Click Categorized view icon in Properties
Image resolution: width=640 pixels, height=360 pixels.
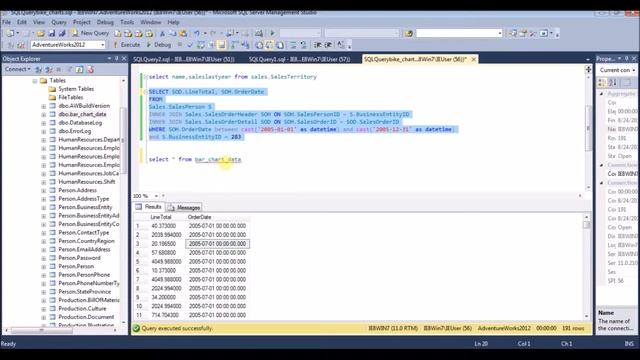(x=602, y=82)
